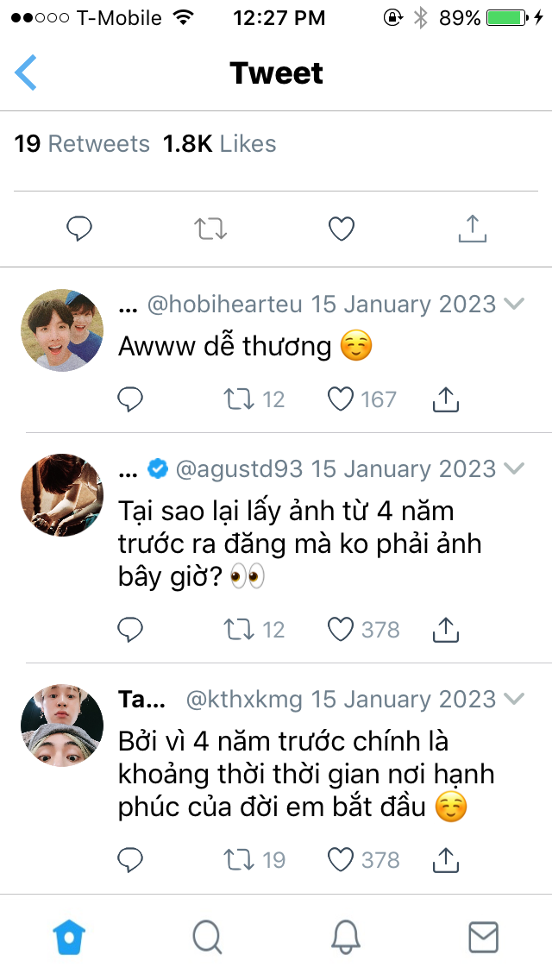Switch to the Notifications bell tab
The image size is (552, 980).
pyautogui.click(x=345, y=938)
